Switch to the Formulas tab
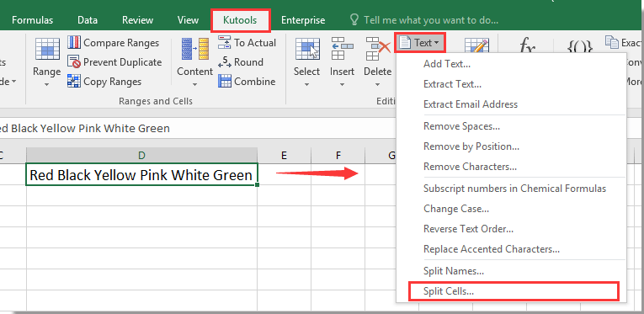 pos(33,20)
